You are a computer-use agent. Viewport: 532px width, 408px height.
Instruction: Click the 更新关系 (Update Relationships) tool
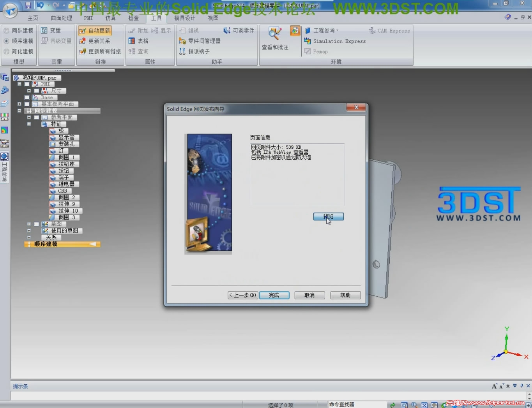(x=94, y=41)
